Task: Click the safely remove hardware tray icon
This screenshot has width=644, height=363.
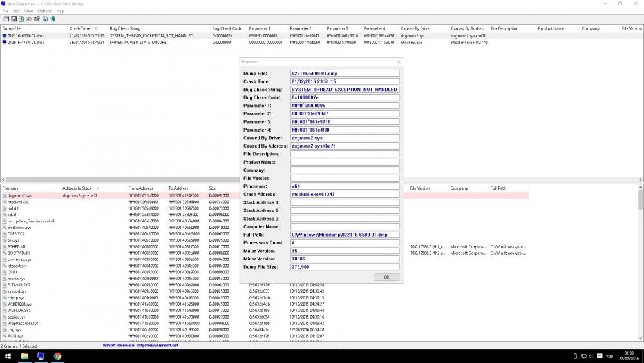Action: click(575, 357)
